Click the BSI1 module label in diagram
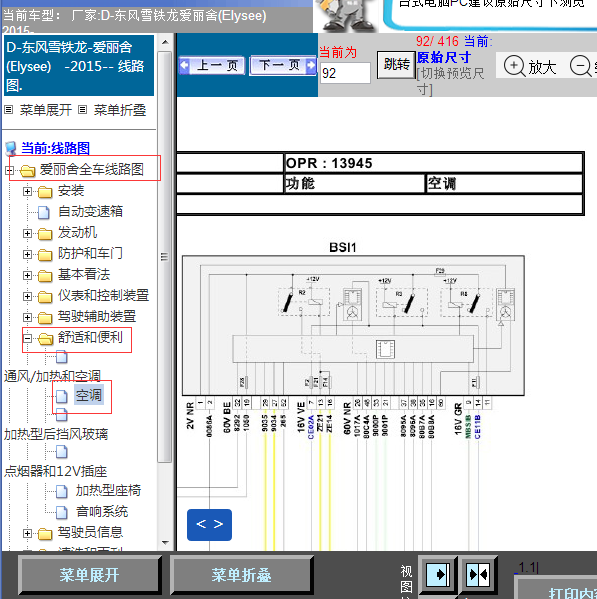This screenshot has height=599, width=597. [343, 248]
